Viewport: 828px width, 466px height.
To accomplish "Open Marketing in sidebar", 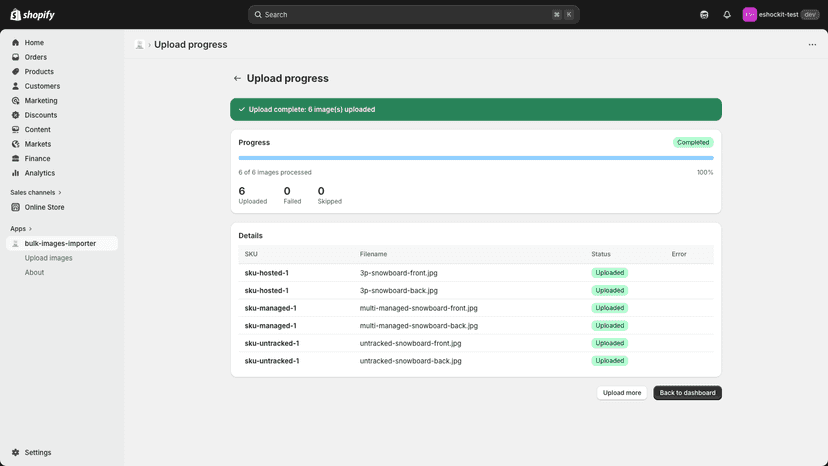I will 41,100.
